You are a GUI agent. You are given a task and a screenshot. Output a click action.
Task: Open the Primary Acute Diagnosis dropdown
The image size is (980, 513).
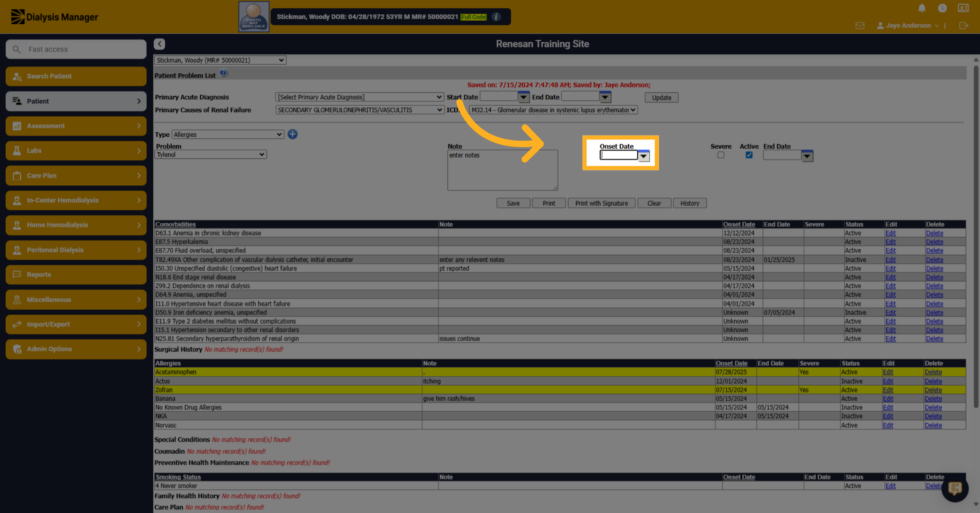(x=359, y=97)
